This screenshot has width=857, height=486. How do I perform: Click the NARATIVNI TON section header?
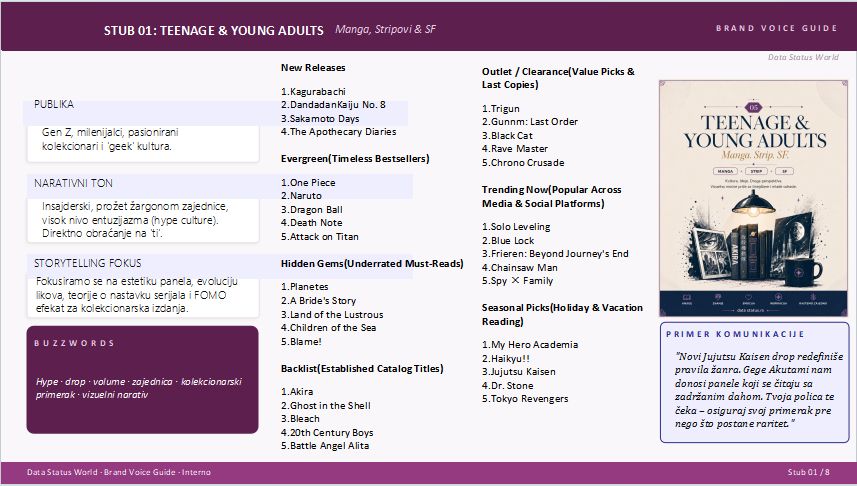(73, 183)
